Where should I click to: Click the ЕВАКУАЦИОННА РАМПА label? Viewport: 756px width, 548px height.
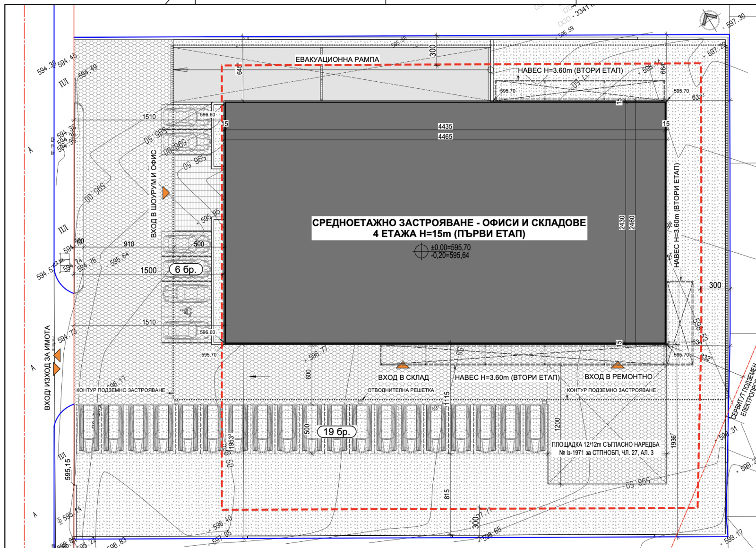coord(337,59)
